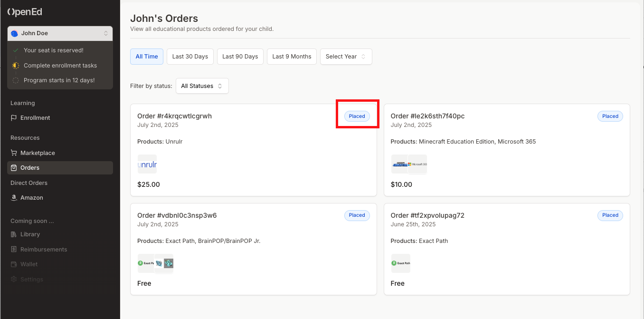The width and height of the screenshot is (644, 319).
Task: Click the Amazon logo icon in sidebar
Action: tap(14, 198)
